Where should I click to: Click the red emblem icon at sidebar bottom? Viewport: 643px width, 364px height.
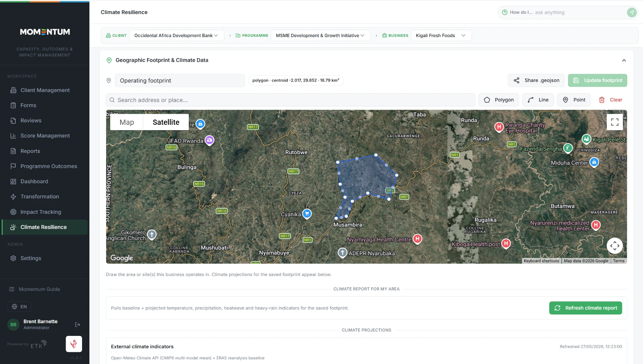[x=74, y=344]
